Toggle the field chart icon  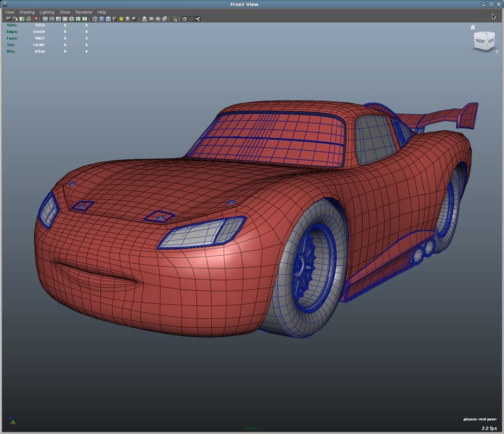[x=71, y=19]
